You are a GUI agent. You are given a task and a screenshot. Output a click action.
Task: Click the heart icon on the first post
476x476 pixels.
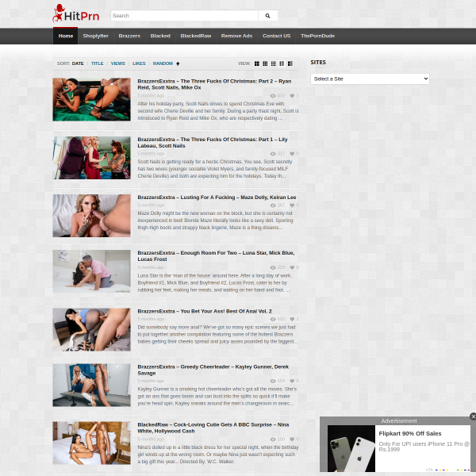292,96
